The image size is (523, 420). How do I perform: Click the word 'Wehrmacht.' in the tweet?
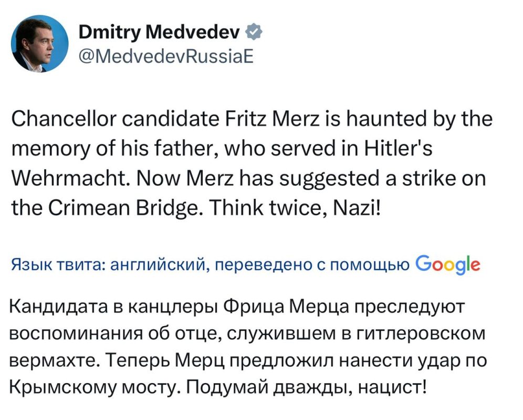click(x=71, y=178)
